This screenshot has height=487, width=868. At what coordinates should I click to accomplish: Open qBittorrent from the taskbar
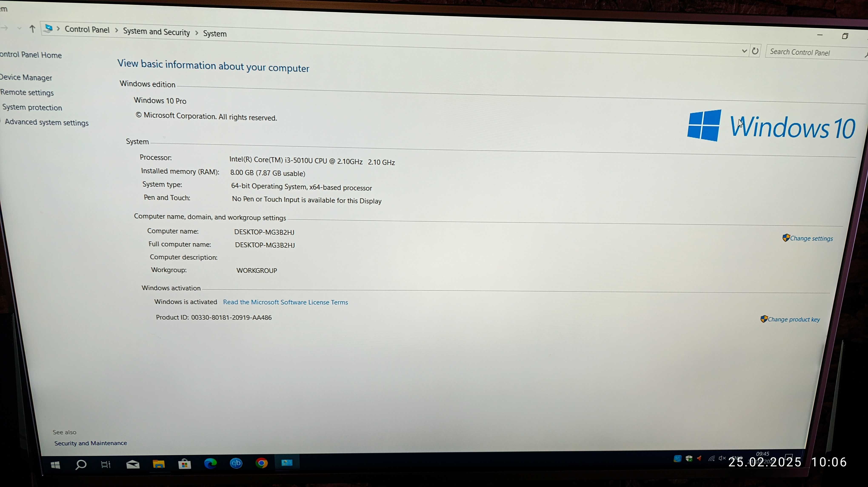click(x=236, y=463)
